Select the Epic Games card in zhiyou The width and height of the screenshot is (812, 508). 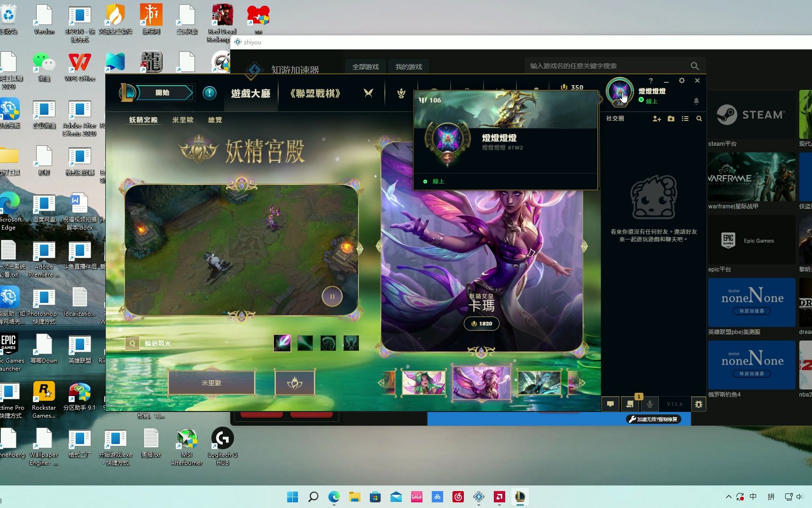(751, 240)
